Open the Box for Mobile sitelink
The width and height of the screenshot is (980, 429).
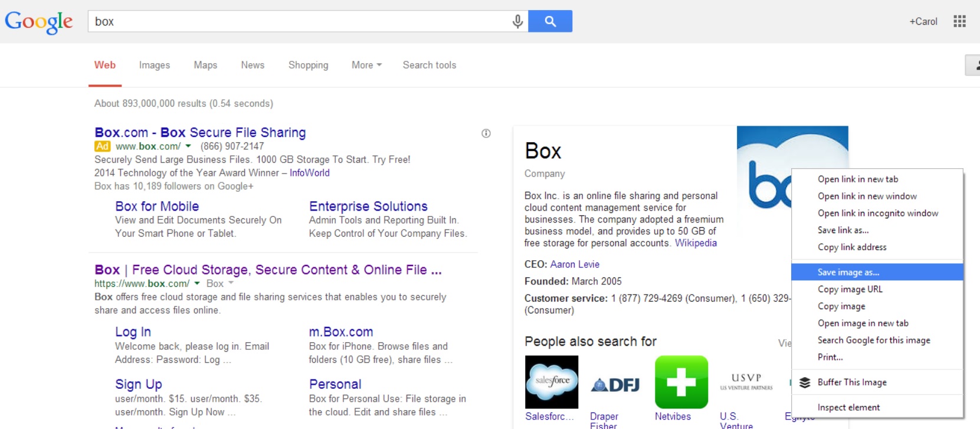coord(157,207)
